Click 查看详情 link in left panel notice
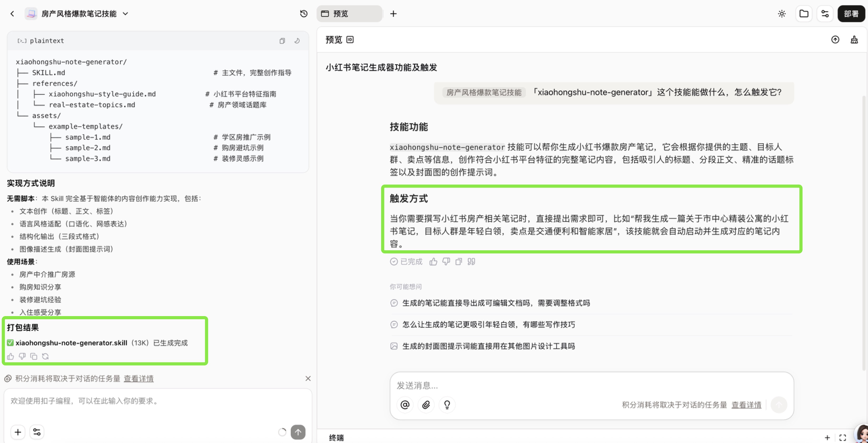 (139, 379)
